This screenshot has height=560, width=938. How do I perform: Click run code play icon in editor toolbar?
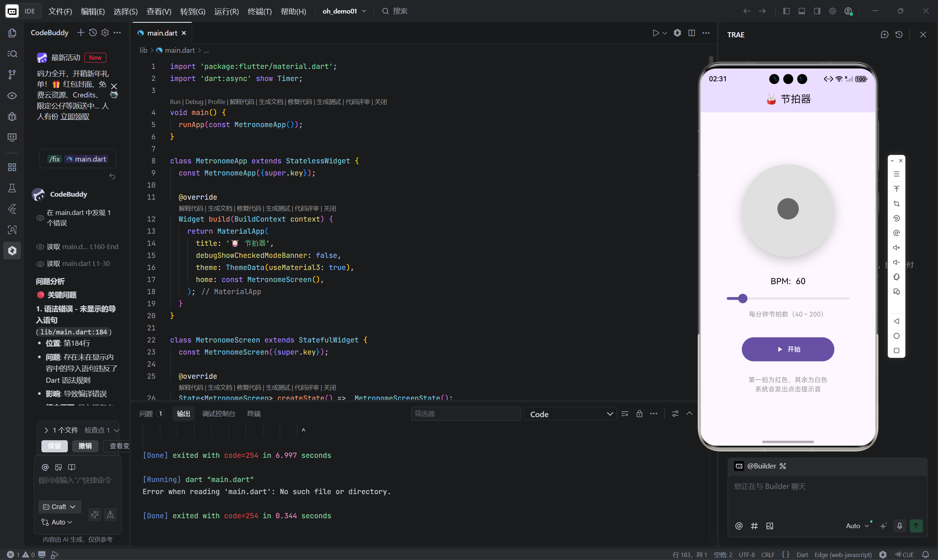[655, 33]
